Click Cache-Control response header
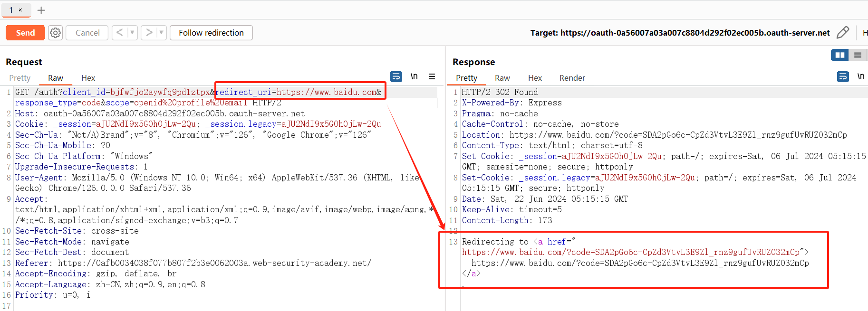Viewport: 868px width, 311px height. pyautogui.click(x=540, y=124)
